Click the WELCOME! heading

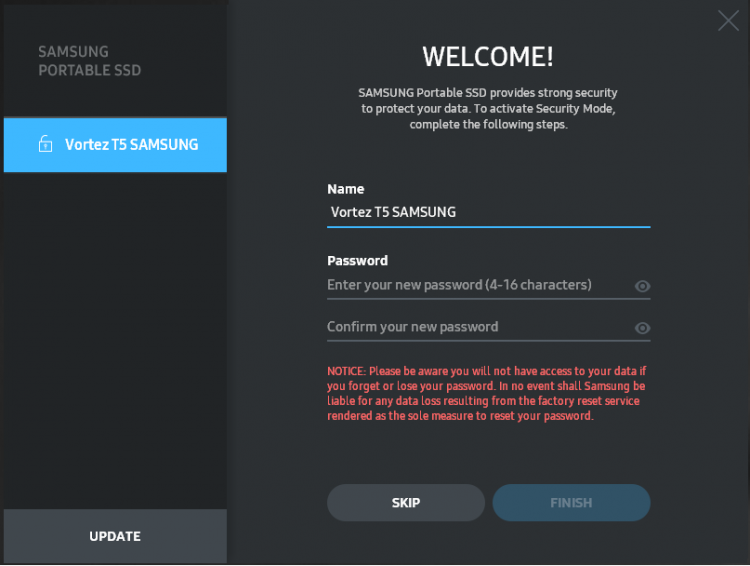pos(488,56)
